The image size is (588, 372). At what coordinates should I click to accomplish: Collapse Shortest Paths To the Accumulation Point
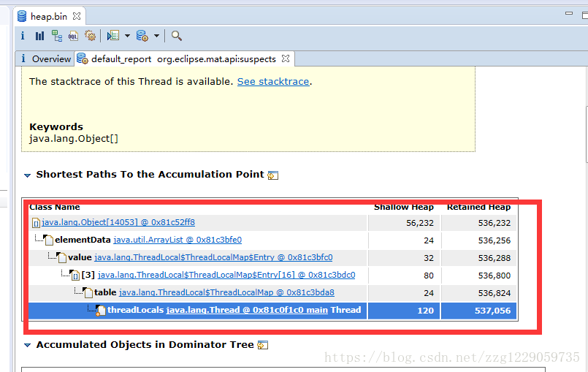click(x=28, y=175)
